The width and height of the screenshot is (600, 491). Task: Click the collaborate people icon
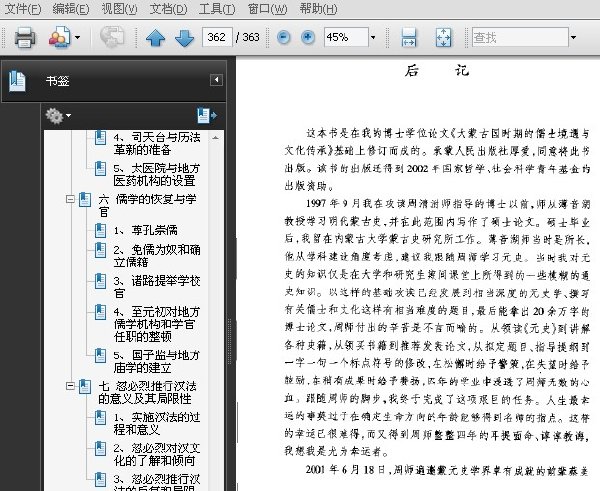tap(59, 37)
